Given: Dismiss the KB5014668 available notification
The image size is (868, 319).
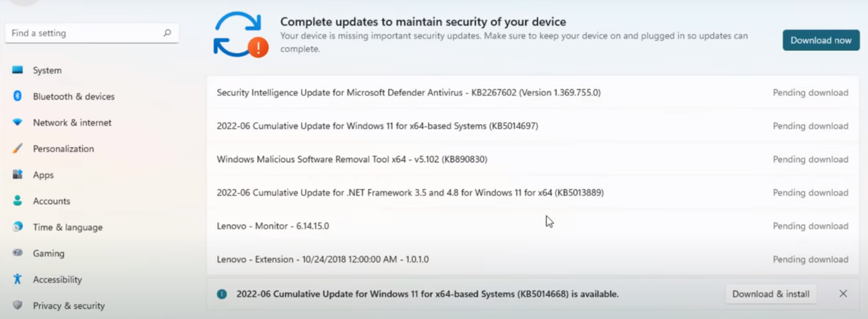Looking at the screenshot, I should coord(843,293).
